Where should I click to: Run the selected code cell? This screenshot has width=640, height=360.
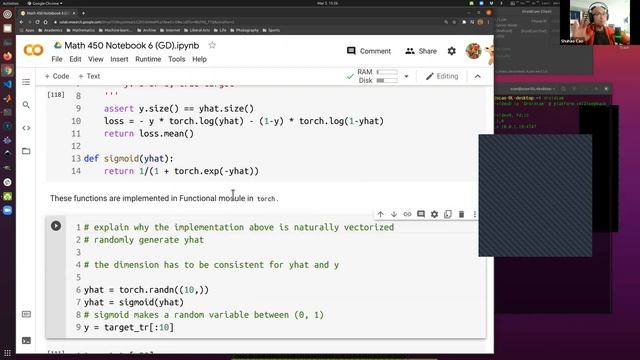[x=56, y=226]
